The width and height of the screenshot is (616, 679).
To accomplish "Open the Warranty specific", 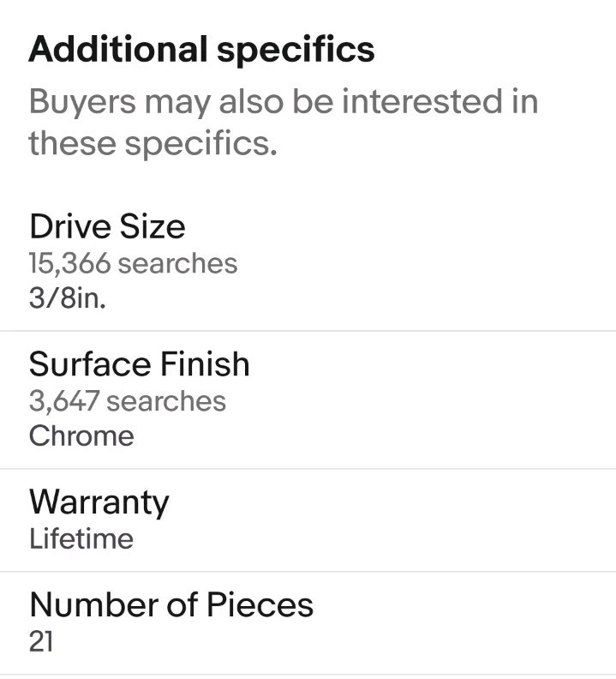I will point(308,520).
